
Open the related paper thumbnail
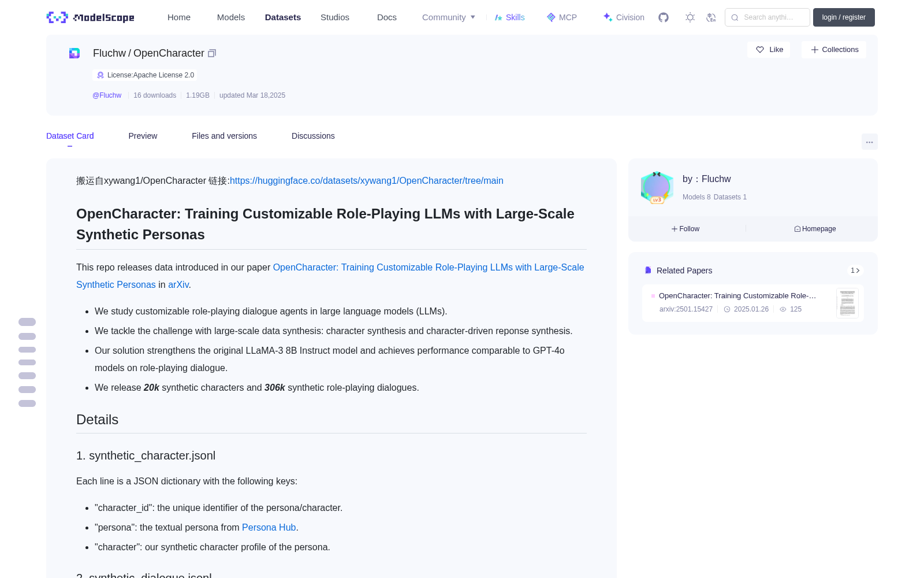click(x=847, y=303)
